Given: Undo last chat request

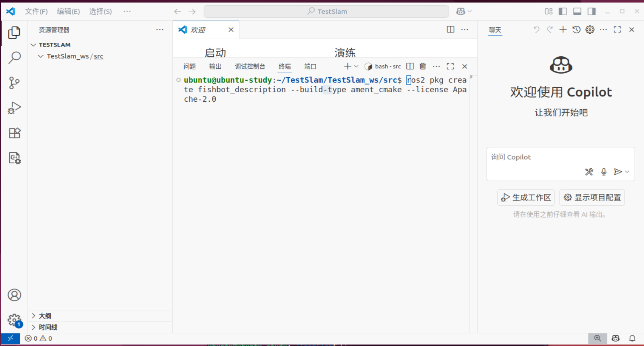Looking at the screenshot, I should click(x=536, y=29).
